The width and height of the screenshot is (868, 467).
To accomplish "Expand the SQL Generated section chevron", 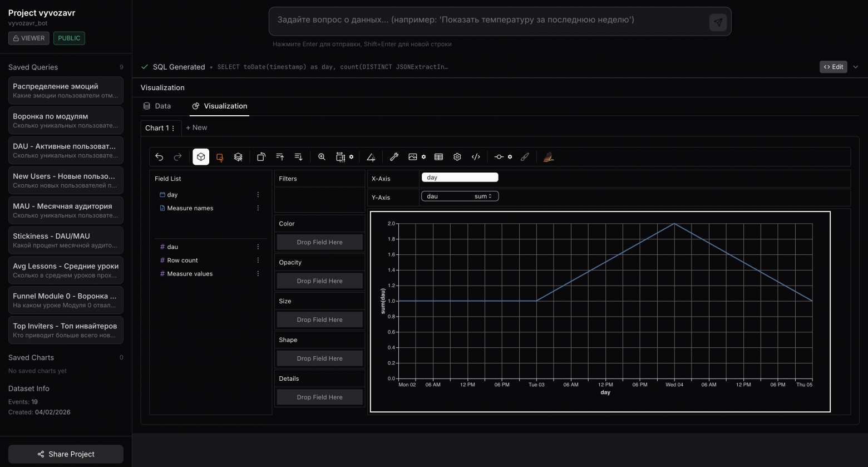I will [856, 67].
